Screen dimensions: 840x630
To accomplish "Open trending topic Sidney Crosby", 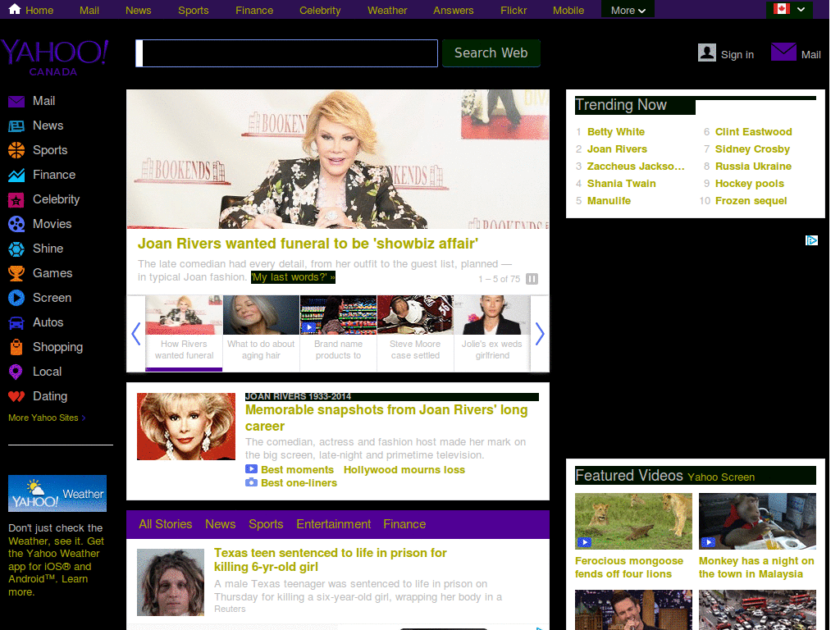I will [752, 149].
